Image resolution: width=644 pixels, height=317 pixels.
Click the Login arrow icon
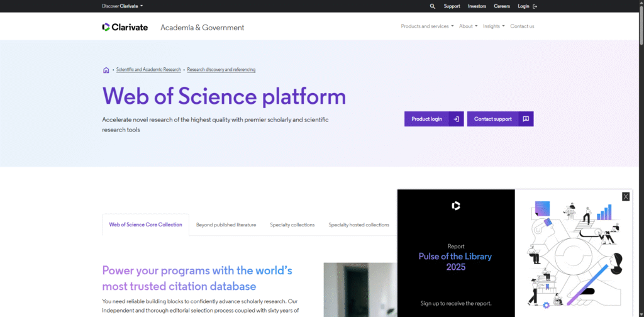pyautogui.click(x=535, y=6)
